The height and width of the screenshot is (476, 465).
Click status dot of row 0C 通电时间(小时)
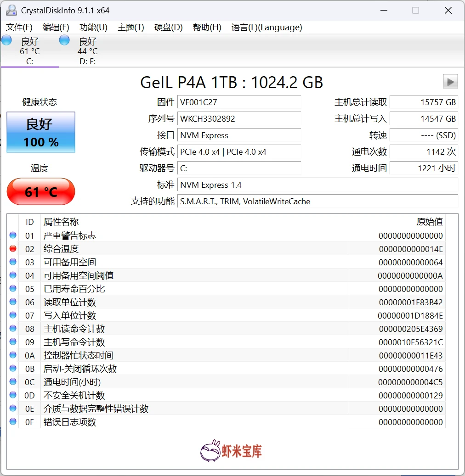pyautogui.click(x=13, y=381)
